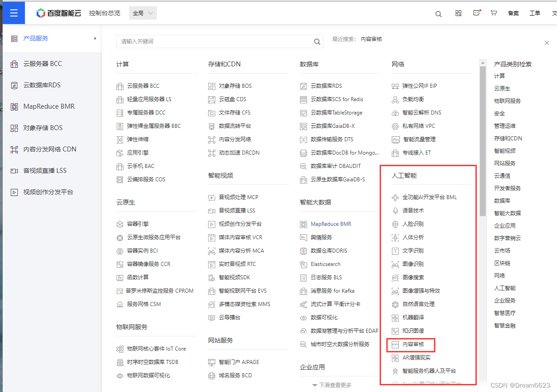Click the Elasticsearch icon
This screenshot has width=557, height=392.
(x=303, y=264)
